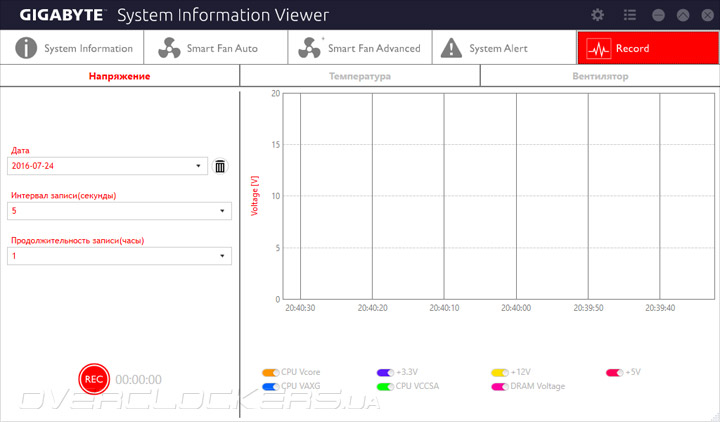
Task: Open settings via the gear icon
Action: (x=597, y=15)
